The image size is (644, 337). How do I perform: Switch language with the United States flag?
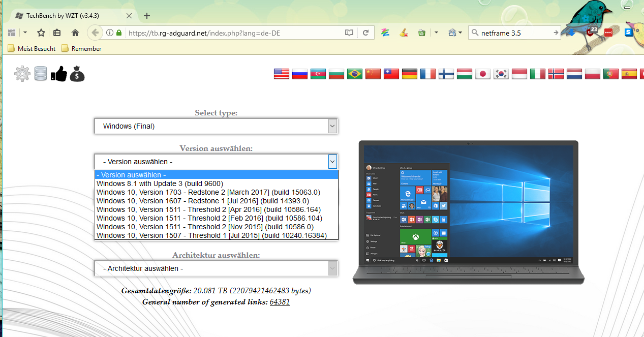coord(282,74)
